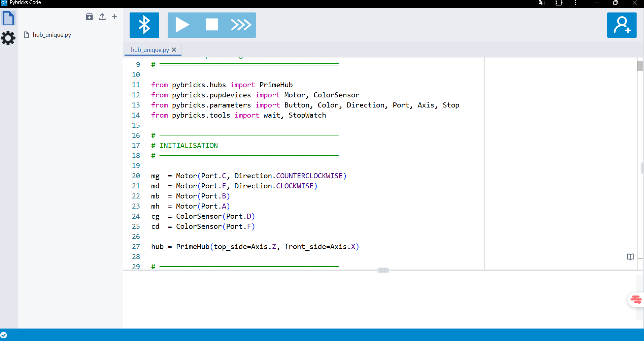Image resolution: width=644 pixels, height=341 pixels.
Task: Click the editor vertical scrollbar thumb
Action: click(x=640, y=66)
